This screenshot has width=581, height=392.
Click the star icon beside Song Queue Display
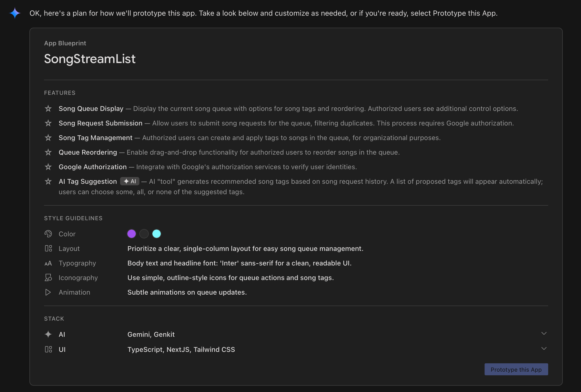(48, 109)
